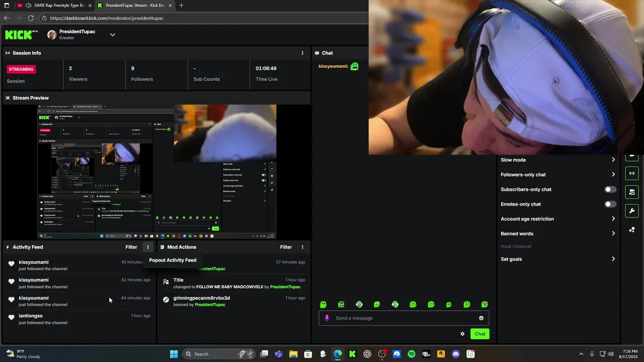Open Spotify from the taskbar
This screenshot has width=644, height=362.
412,354
